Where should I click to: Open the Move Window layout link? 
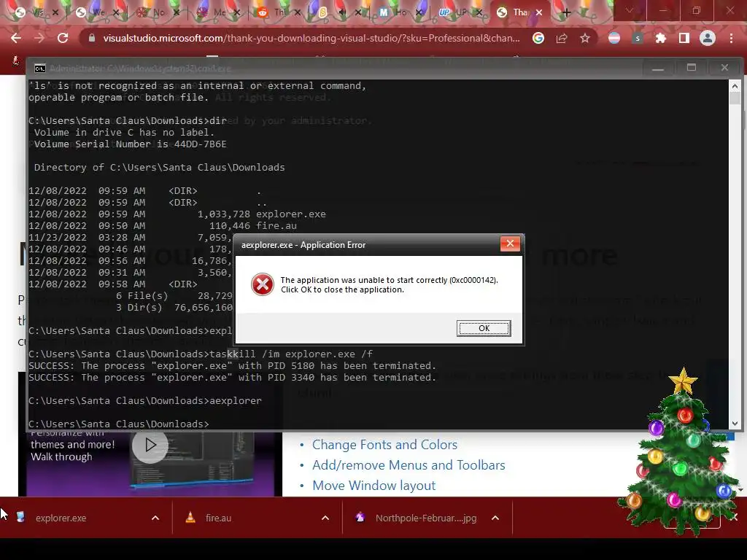[x=373, y=486]
